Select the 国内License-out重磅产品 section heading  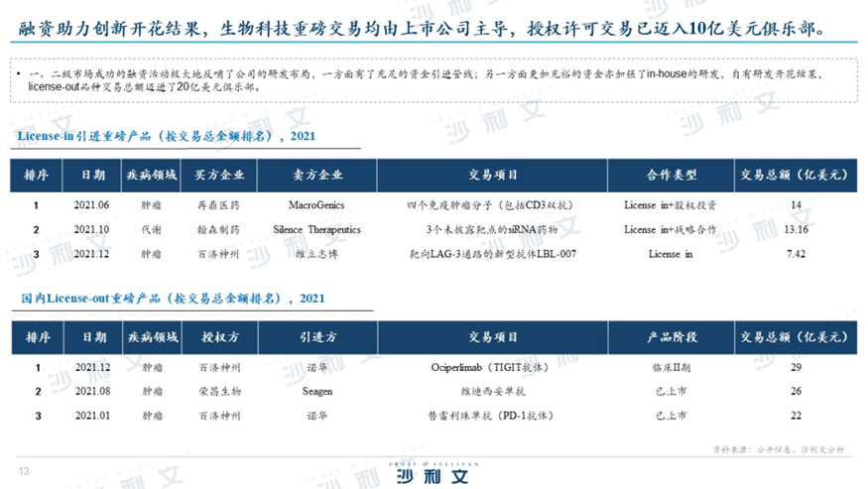173,299
